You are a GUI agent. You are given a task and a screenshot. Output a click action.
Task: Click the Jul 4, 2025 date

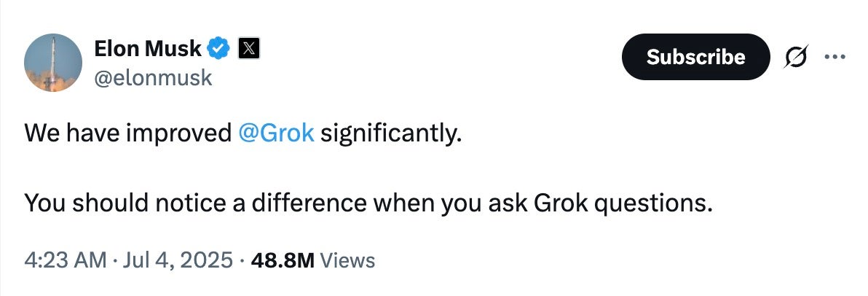175,260
